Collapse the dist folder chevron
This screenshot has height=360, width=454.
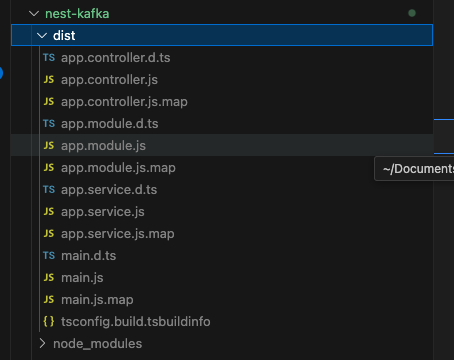tap(42, 35)
